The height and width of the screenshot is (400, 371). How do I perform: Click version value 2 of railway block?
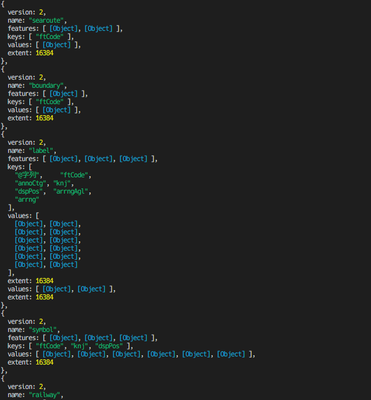point(41,387)
